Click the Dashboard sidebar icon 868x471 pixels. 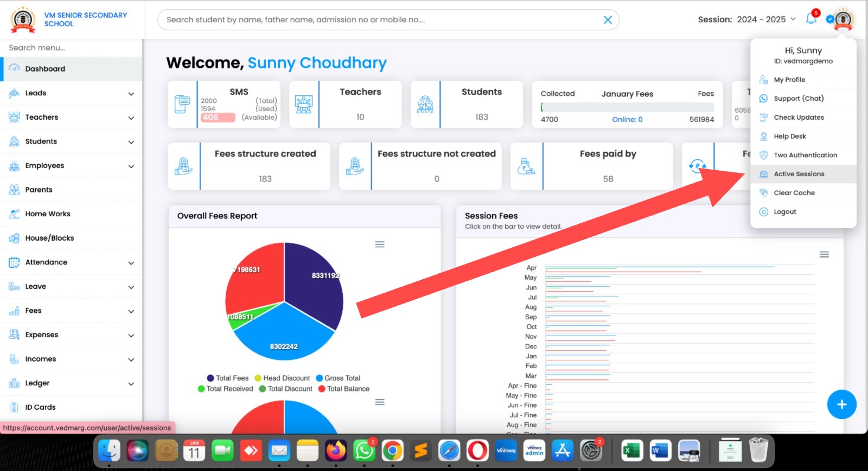coord(14,68)
